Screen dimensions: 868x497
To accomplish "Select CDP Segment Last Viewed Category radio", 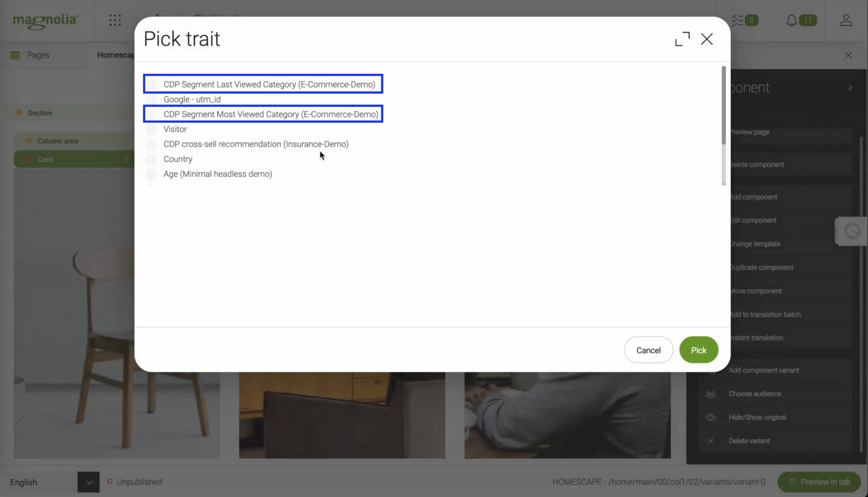I will [151, 84].
